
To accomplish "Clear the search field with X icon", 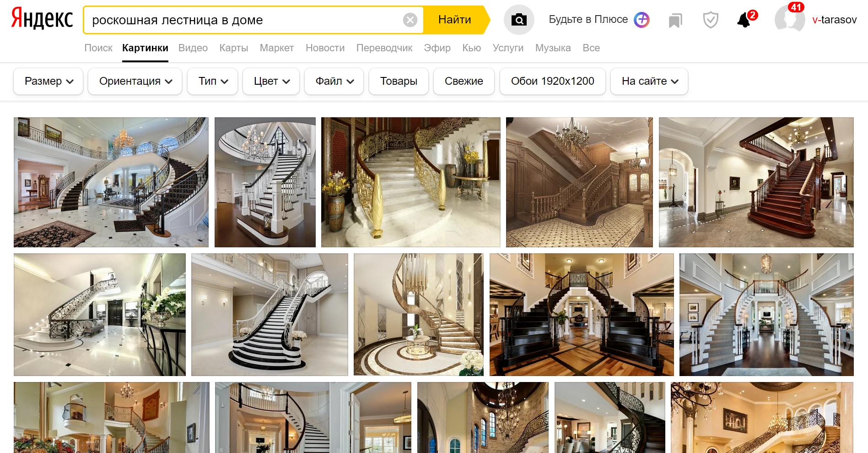I will coord(410,20).
